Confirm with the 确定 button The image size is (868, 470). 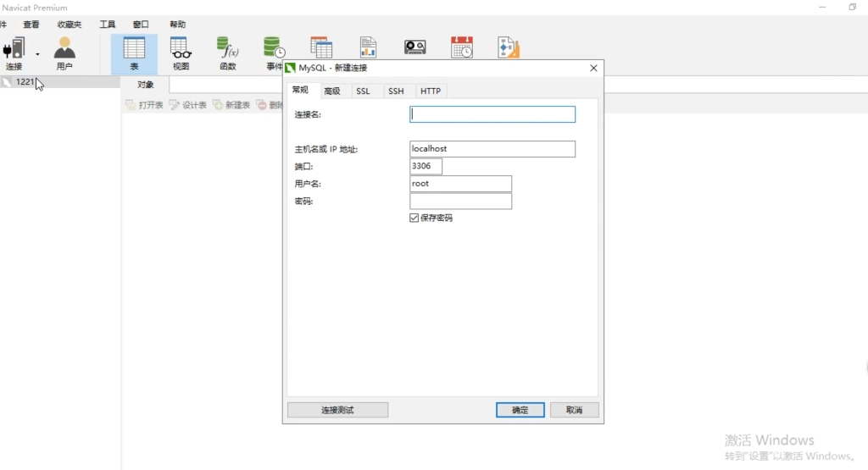(x=520, y=410)
